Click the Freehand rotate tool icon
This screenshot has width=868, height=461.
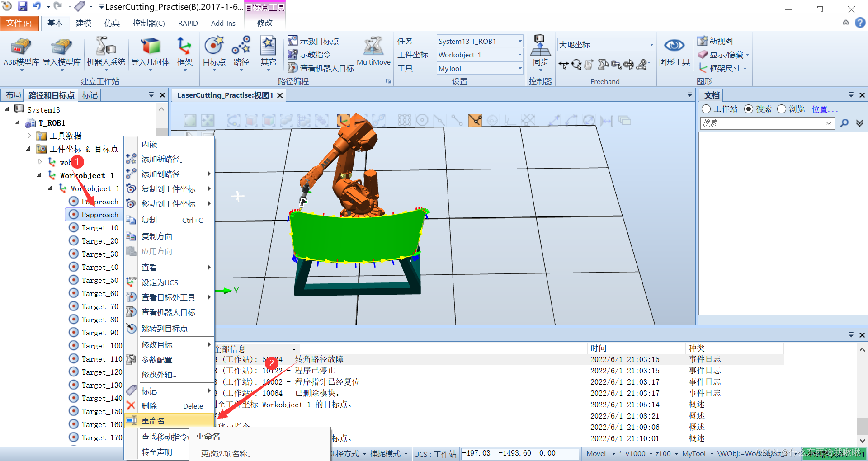click(x=576, y=66)
